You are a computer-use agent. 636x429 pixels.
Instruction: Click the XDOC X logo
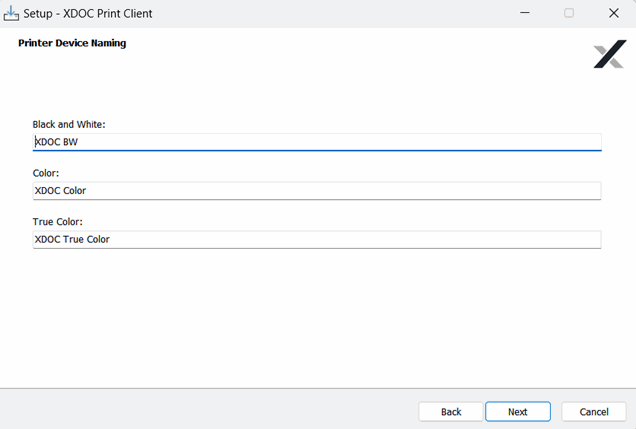pos(609,55)
